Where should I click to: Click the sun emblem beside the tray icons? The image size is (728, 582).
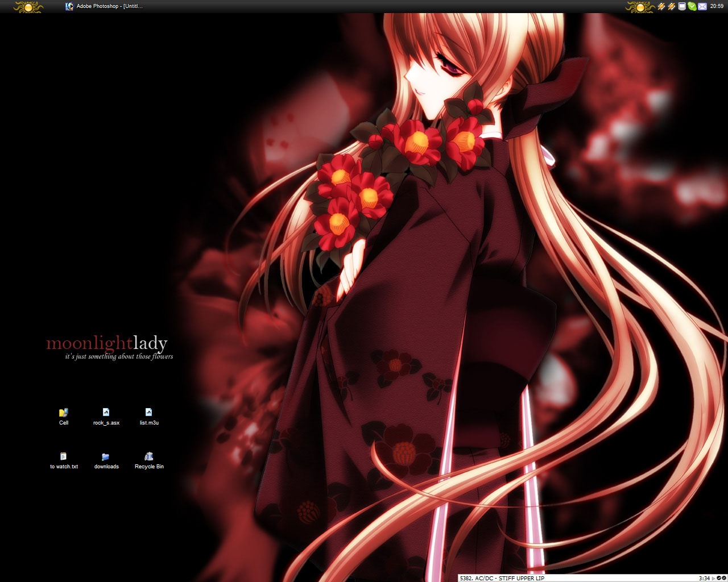640,7
